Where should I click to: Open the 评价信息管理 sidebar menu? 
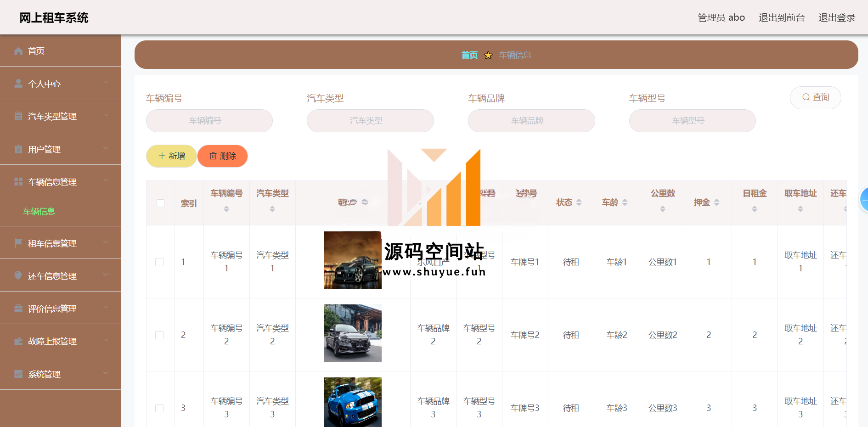[x=60, y=309]
